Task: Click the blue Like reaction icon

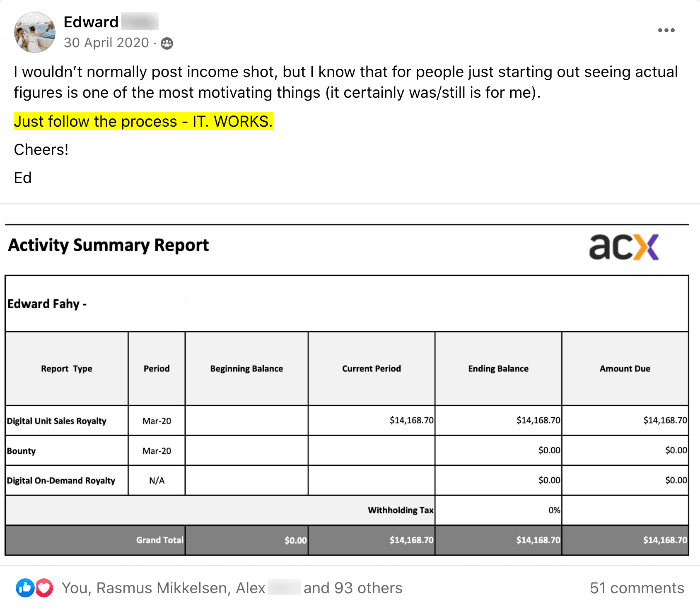Action: click(x=25, y=587)
